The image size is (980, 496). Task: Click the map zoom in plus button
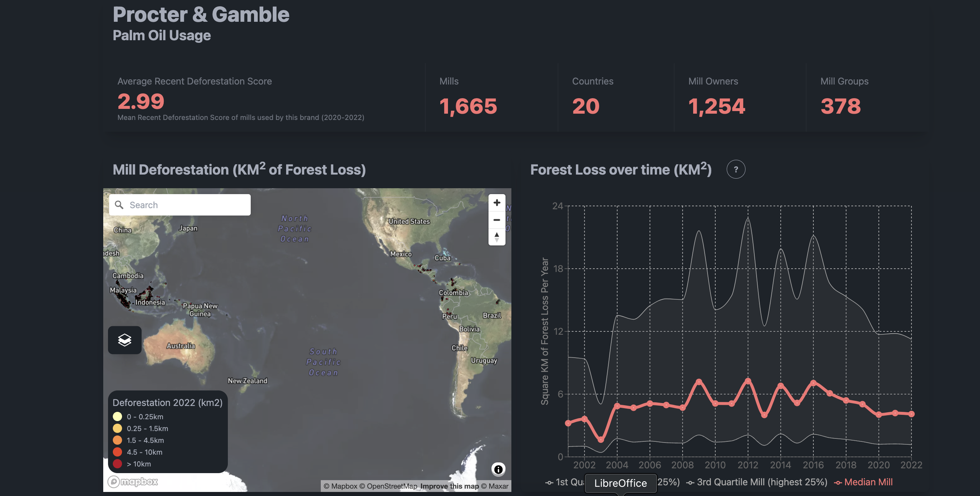[497, 203]
